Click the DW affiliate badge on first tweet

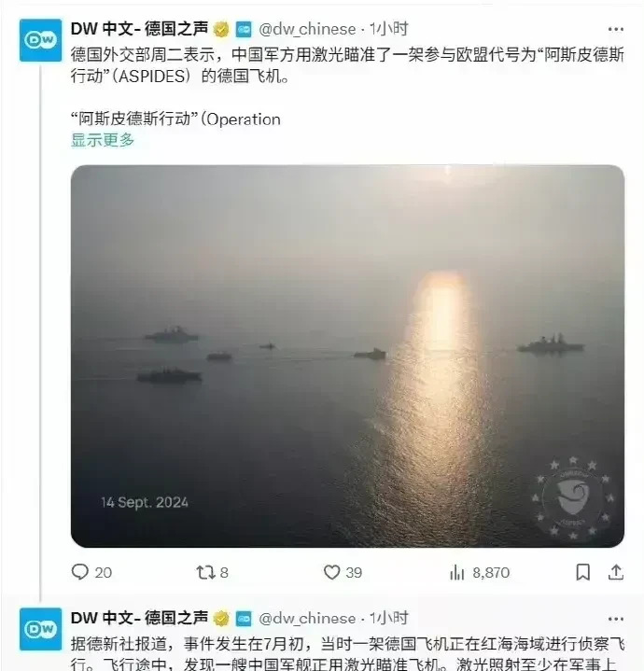point(244,30)
